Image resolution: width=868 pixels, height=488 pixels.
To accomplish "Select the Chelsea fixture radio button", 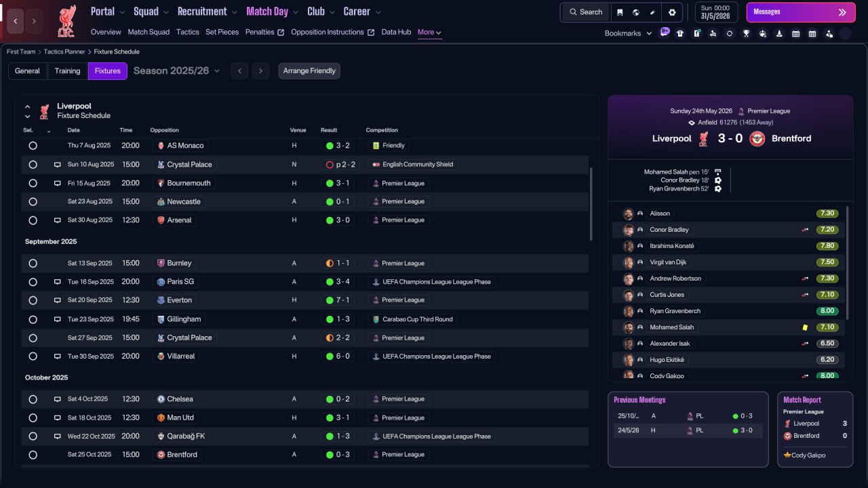I will click(33, 399).
